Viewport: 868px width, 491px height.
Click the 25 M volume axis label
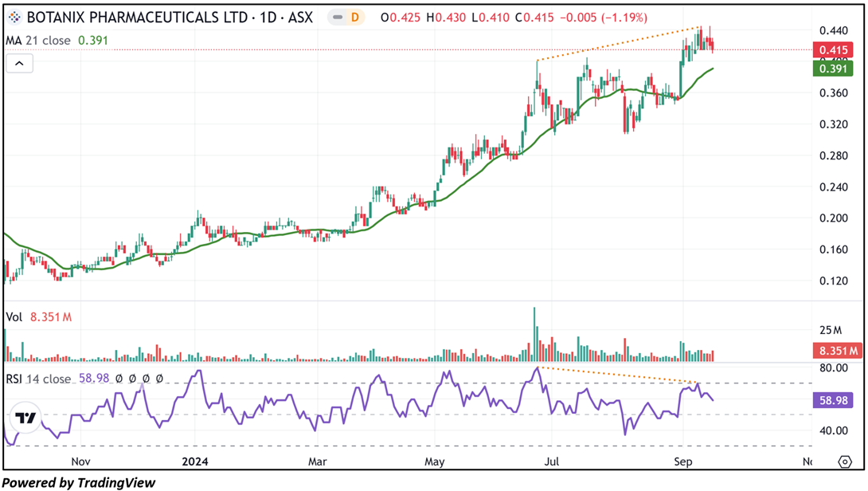(x=831, y=330)
